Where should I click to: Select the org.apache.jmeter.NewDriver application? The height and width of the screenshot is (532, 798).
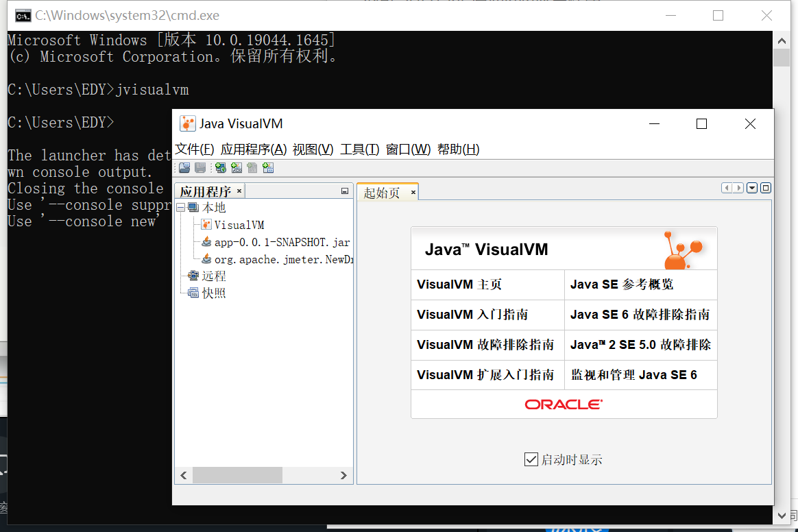click(x=278, y=260)
